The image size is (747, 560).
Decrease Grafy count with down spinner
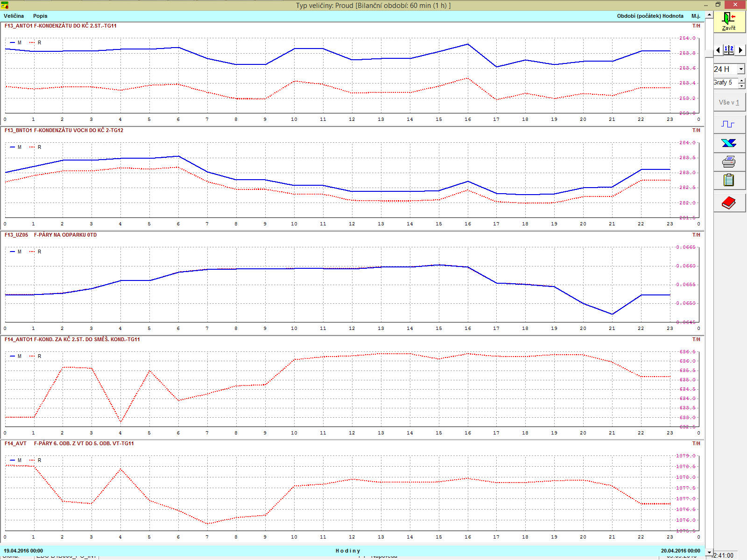pos(741,86)
